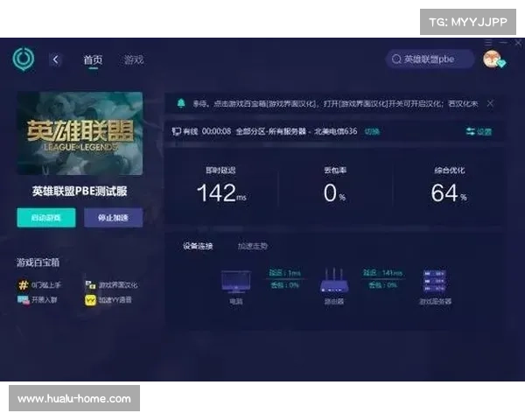The image size is (525, 420).
Task: Click the orange hashtag toolbox icon
Action: click(23, 285)
